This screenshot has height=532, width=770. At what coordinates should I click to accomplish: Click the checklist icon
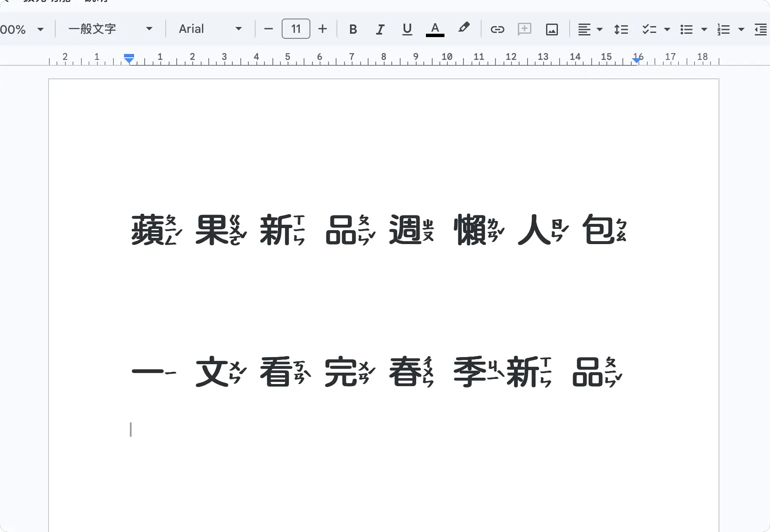649,29
